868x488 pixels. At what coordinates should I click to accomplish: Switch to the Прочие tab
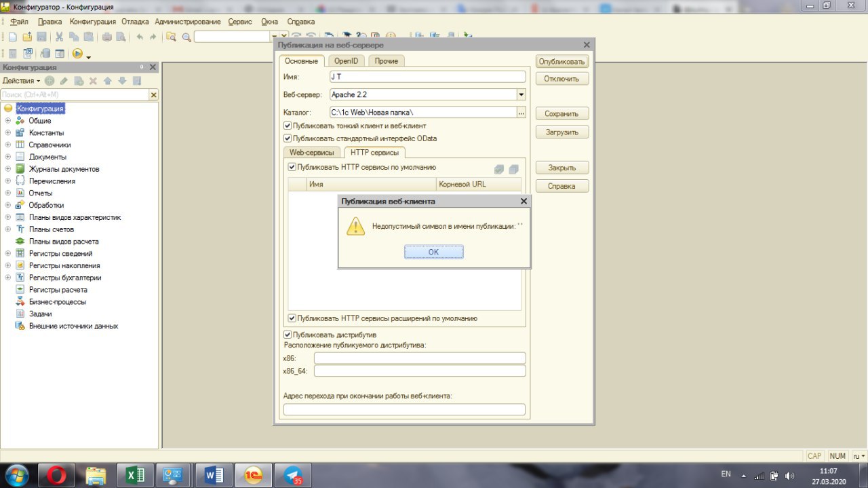[x=387, y=60]
